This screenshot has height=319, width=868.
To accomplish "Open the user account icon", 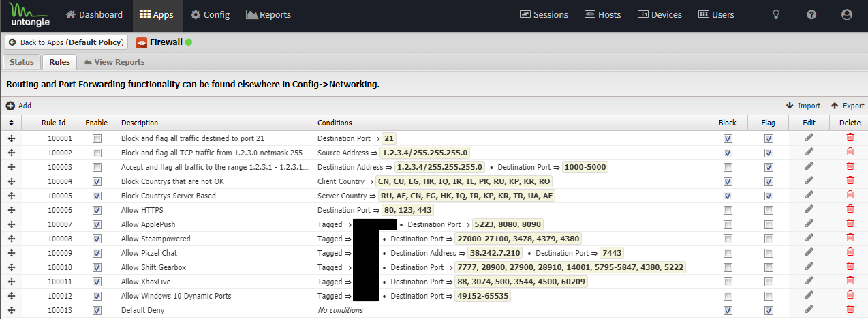I will [847, 14].
